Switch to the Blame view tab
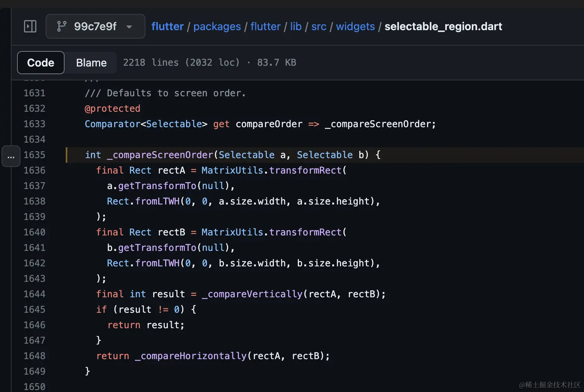This screenshot has width=584, height=392. coord(91,63)
